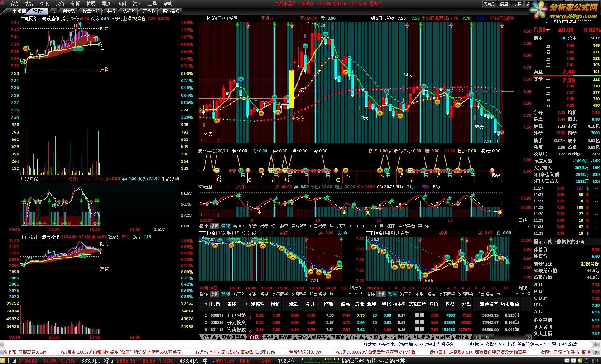The width and height of the screenshot is (601, 364).
Task: Toggle 模板 under the 15分钟 chart
Action: click(215, 294)
